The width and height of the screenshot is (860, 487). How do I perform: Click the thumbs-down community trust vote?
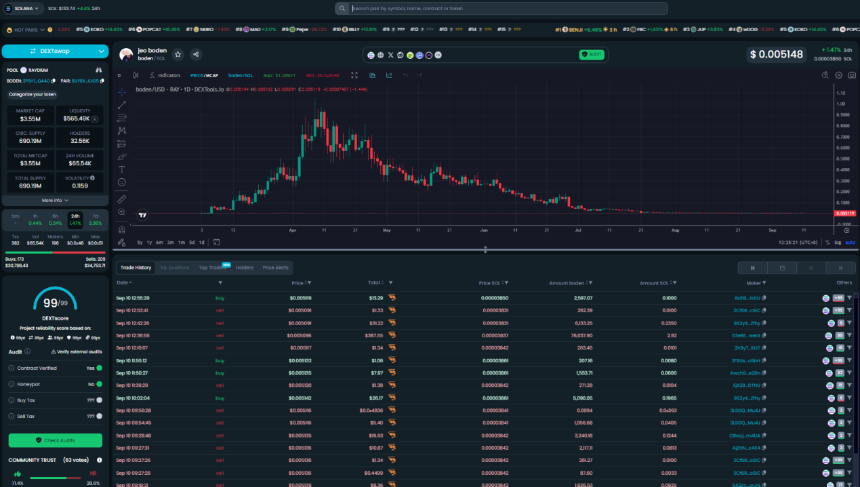click(x=93, y=473)
